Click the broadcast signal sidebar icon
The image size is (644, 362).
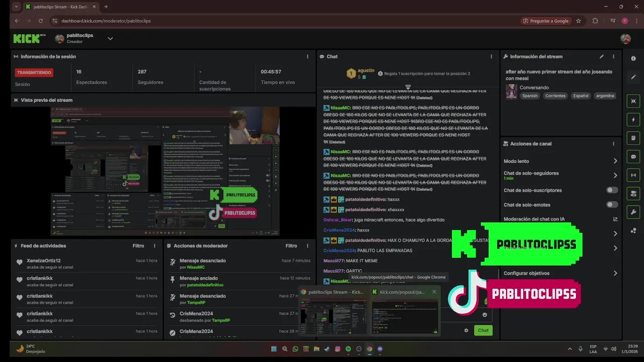pos(633,175)
